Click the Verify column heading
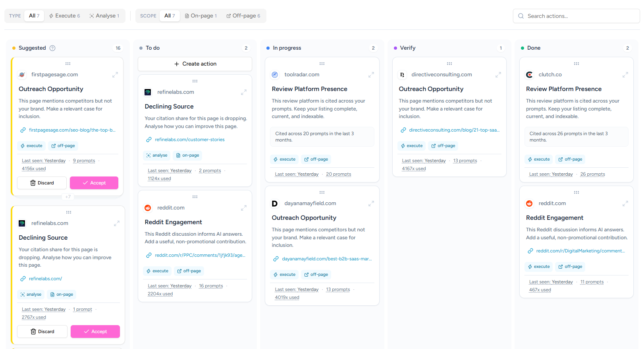The height and width of the screenshot is (349, 644). (408, 48)
